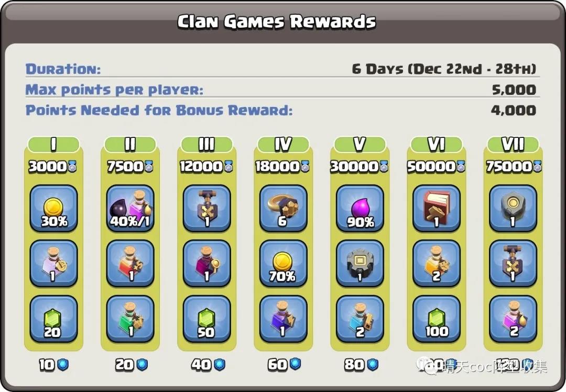Choose the 70% gold reward in tier IV

point(284,264)
